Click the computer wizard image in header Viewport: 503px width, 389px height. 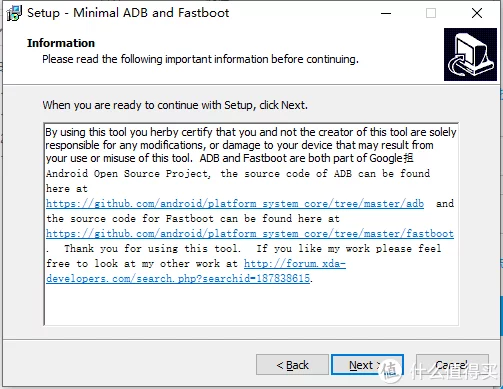(x=470, y=55)
